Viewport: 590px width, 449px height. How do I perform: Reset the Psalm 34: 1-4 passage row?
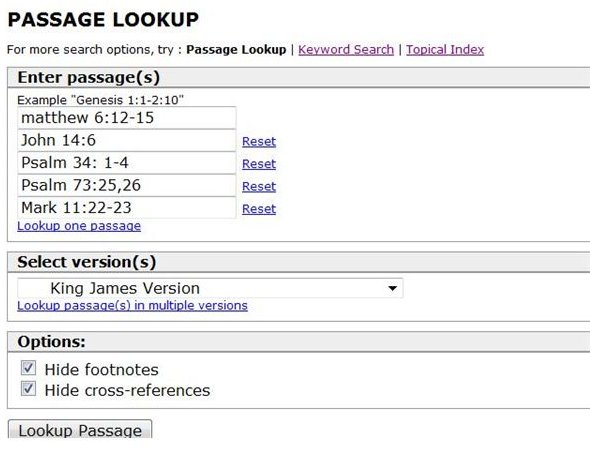[x=259, y=164]
